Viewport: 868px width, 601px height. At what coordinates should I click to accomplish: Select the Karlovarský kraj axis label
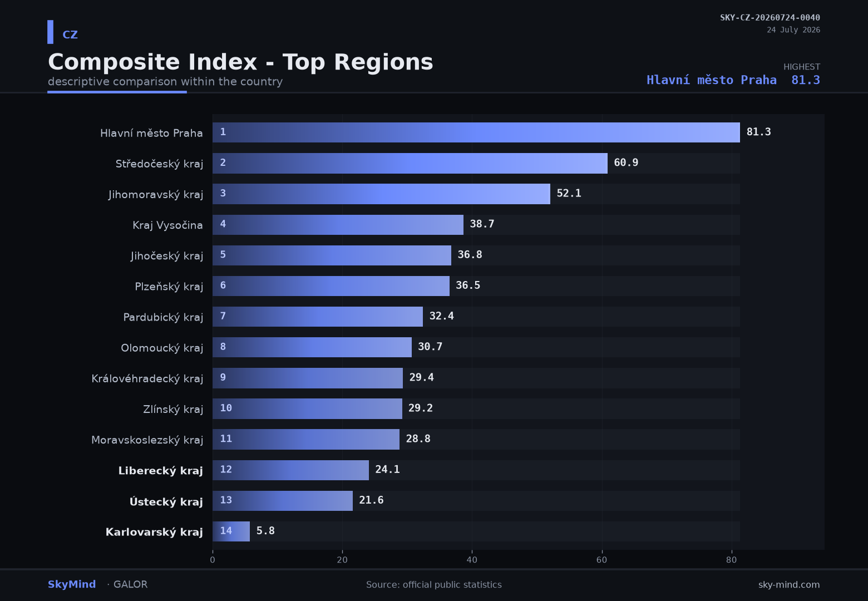point(154,532)
